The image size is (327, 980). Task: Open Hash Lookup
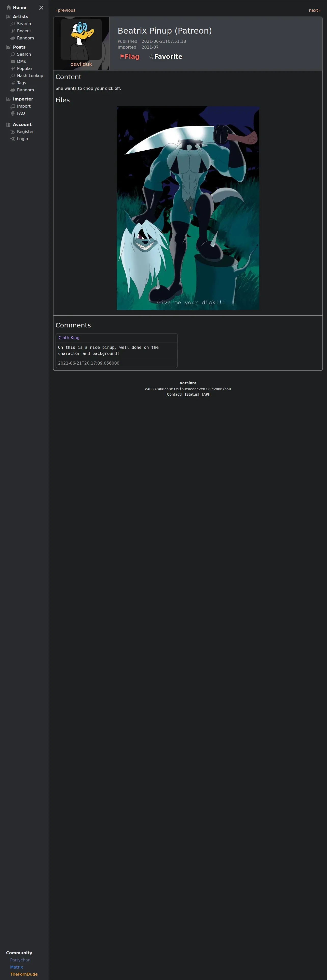point(30,76)
